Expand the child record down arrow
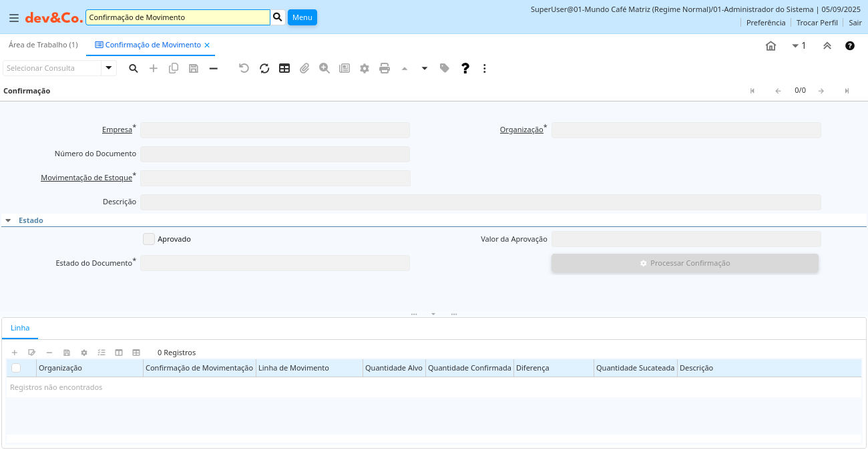The image size is (868, 450). point(425,68)
